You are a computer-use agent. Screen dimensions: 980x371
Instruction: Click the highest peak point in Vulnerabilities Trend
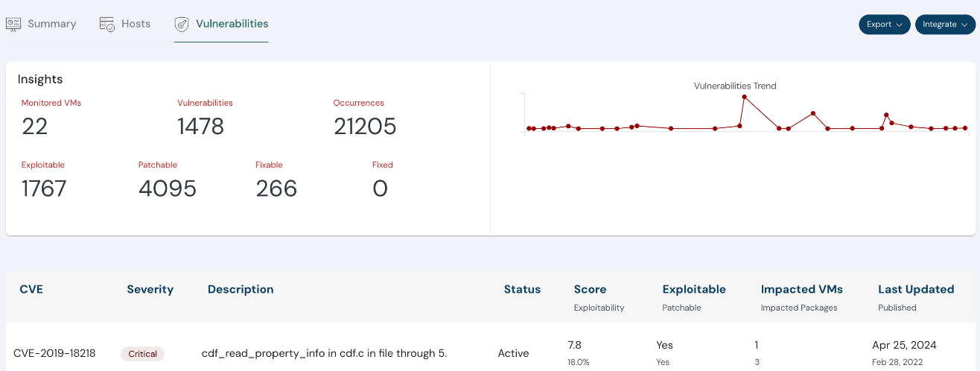coord(744,97)
